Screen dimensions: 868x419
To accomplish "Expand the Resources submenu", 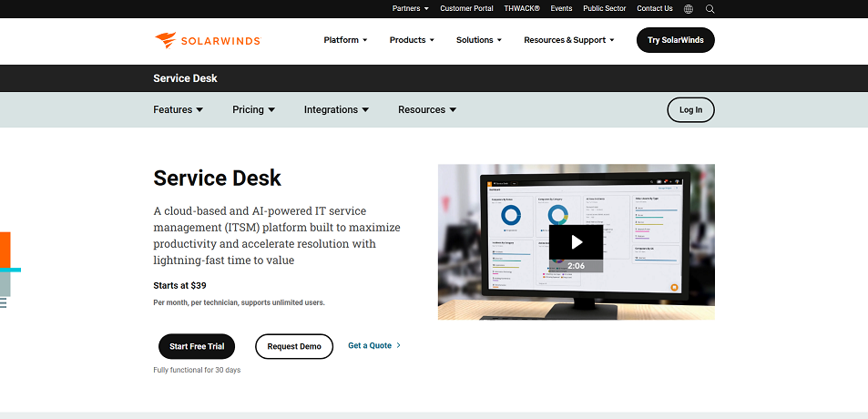I will (427, 109).
